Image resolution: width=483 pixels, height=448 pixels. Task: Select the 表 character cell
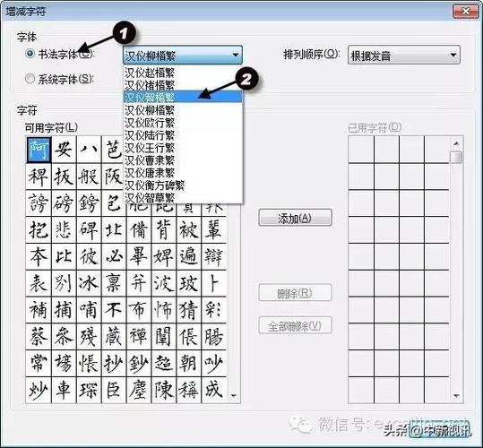39,283
